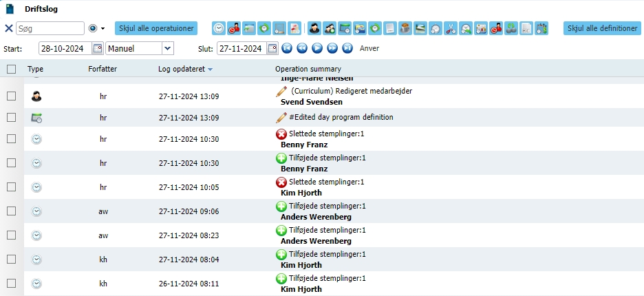Click person type icon in Svend Svendsen row
644x296 pixels.
tap(36, 96)
